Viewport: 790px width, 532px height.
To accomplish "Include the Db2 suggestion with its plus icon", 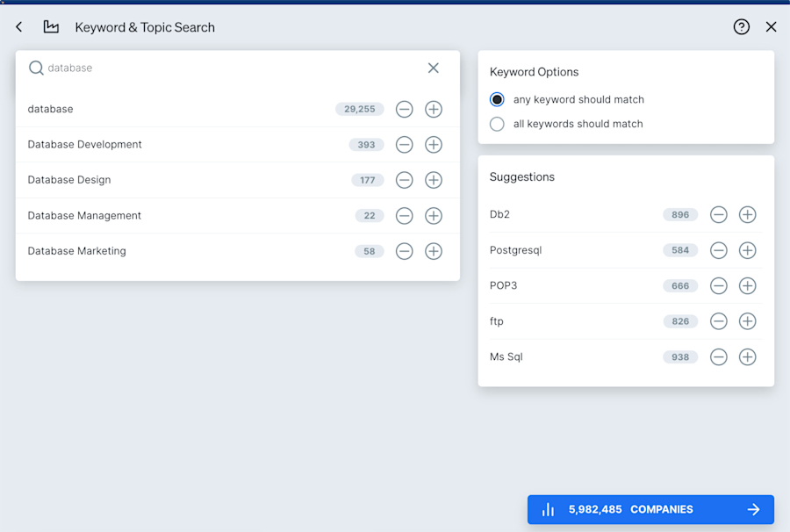I will click(x=747, y=214).
